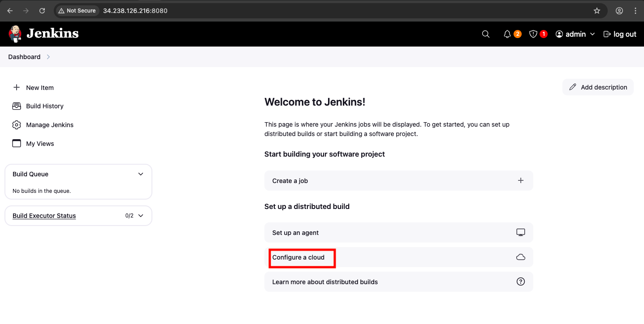Click the help circle icon on Learn more
This screenshot has width=644, height=324.
tap(521, 282)
